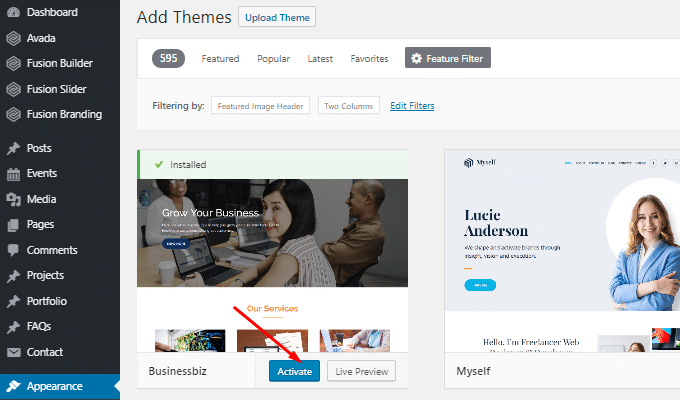Click the Fusion Slider sidebar icon
This screenshot has height=400, width=680.
pyautogui.click(x=13, y=89)
